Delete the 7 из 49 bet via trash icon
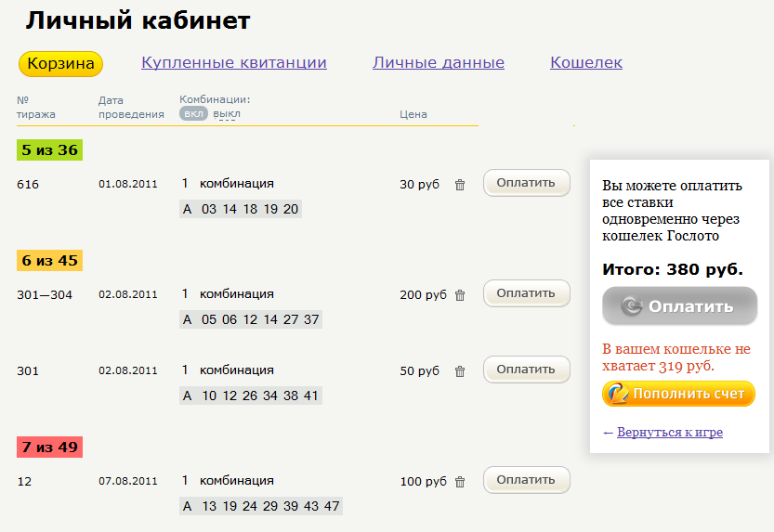774x532 pixels. tap(460, 482)
